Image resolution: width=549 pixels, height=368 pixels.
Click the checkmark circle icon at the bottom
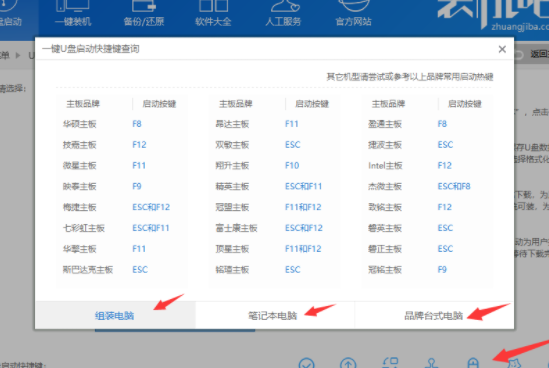point(307,363)
